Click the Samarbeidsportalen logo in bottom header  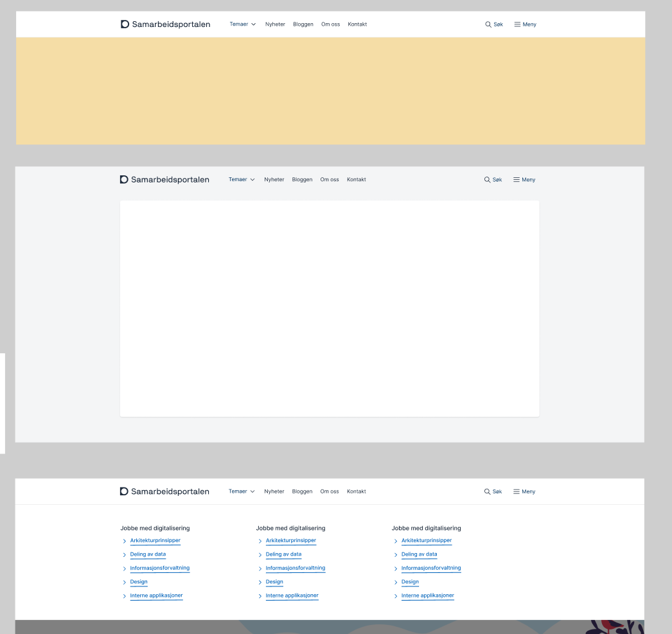(x=164, y=491)
